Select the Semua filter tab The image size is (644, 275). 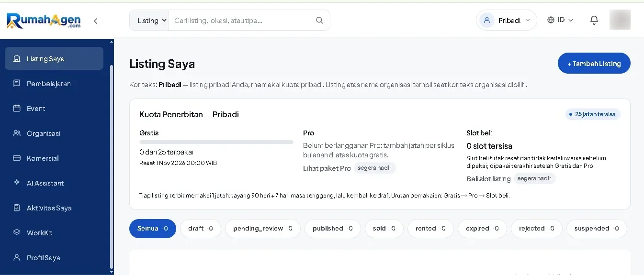[153, 229]
